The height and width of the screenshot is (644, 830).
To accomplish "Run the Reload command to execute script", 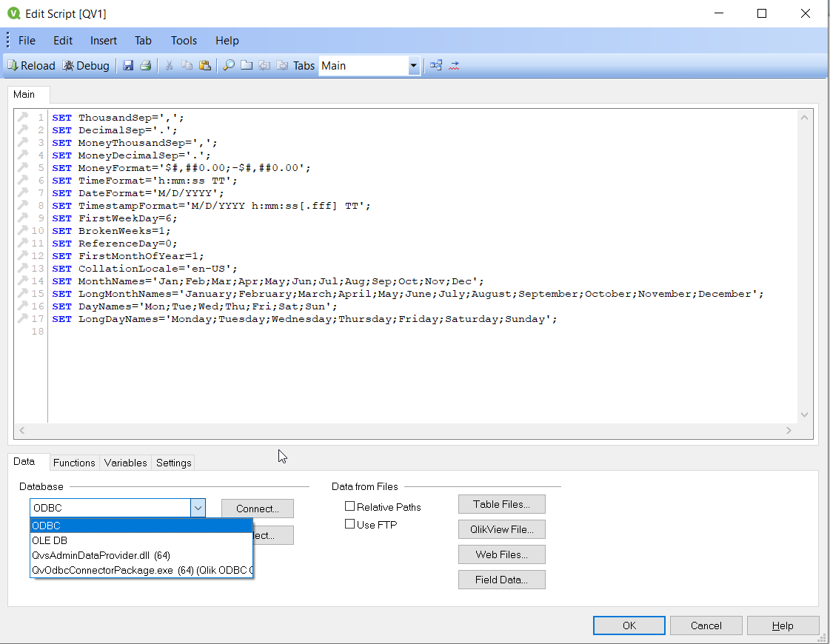I will pyautogui.click(x=31, y=65).
